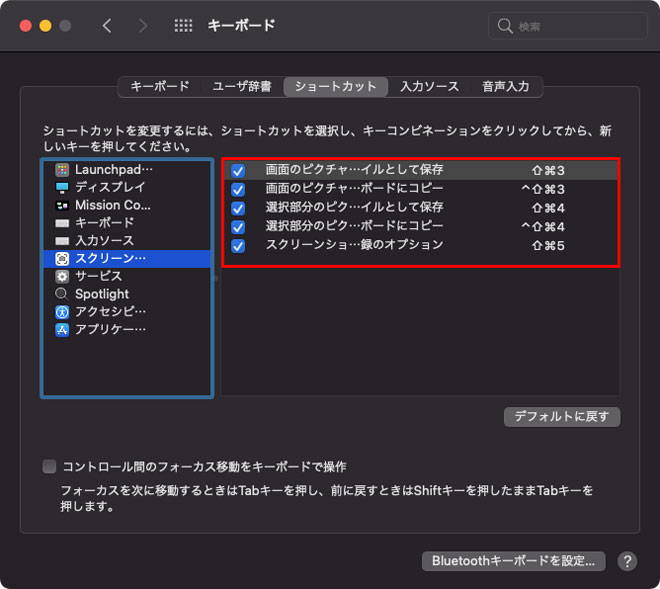Click the ディスプレイ display icon
660x589 pixels.
click(x=62, y=187)
